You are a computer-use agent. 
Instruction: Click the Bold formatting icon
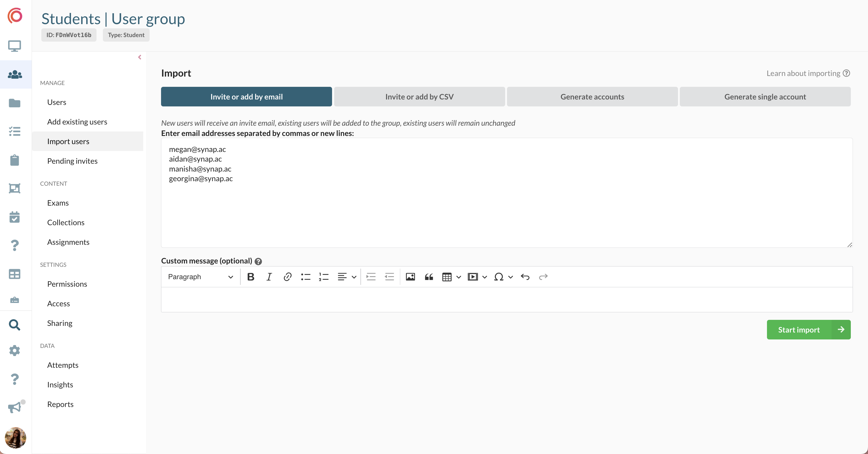tap(250, 277)
